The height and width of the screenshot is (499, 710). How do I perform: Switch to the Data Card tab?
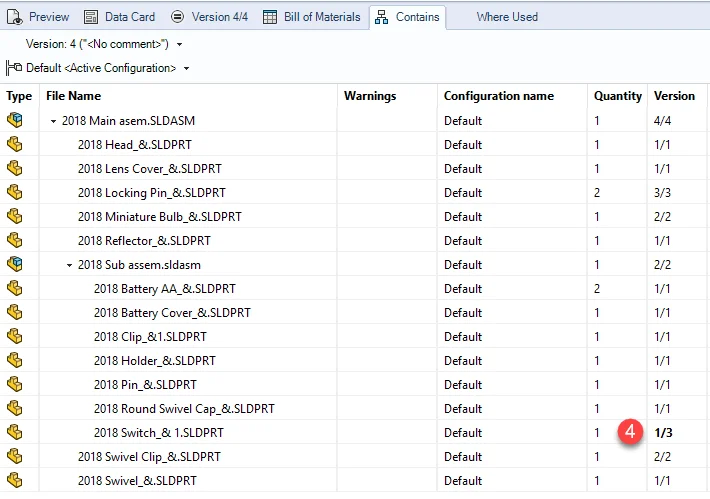tap(119, 17)
